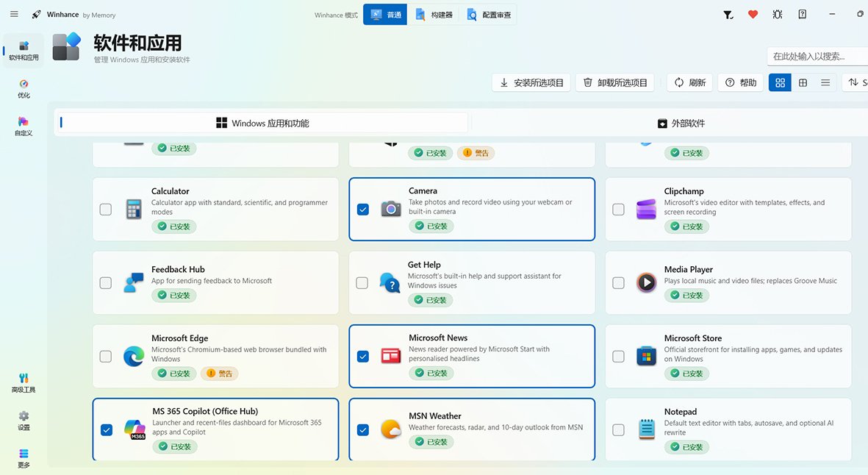Click the Microsoft Store app icon

coord(646,357)
